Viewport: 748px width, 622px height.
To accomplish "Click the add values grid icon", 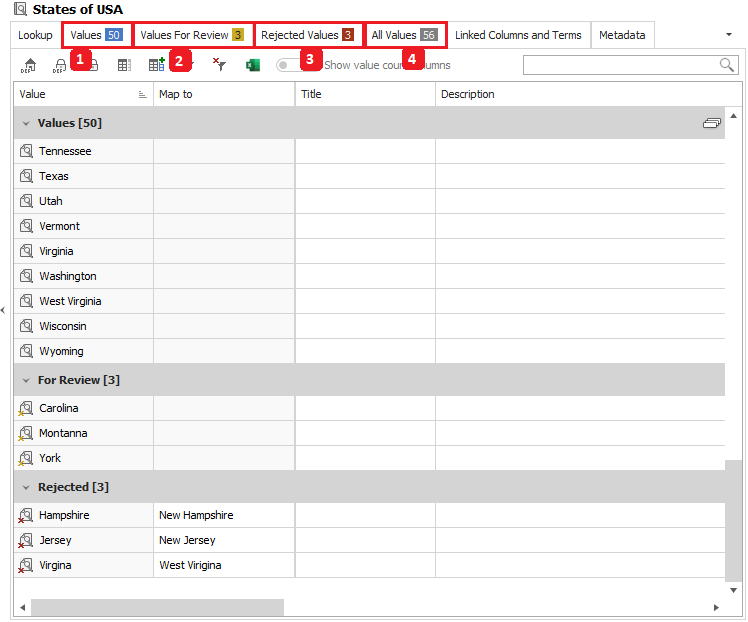I will (156, 65).
